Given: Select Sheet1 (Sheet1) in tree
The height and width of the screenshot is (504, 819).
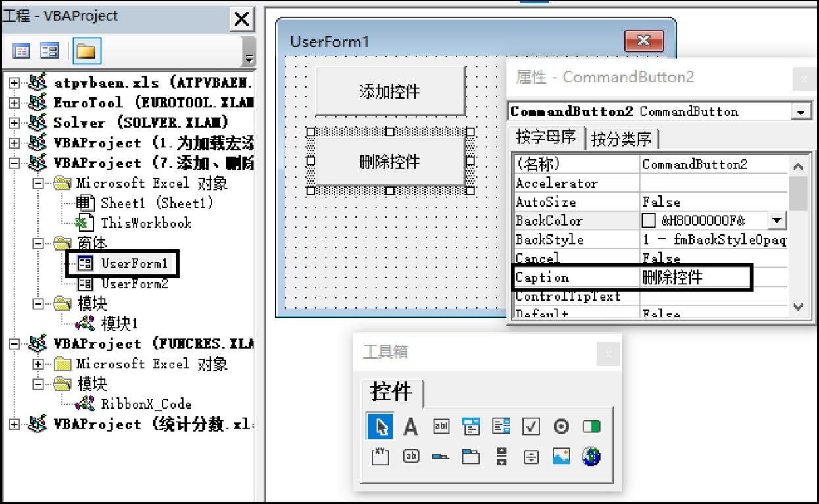Looking at the screenshot, I should tap(156, 203).
